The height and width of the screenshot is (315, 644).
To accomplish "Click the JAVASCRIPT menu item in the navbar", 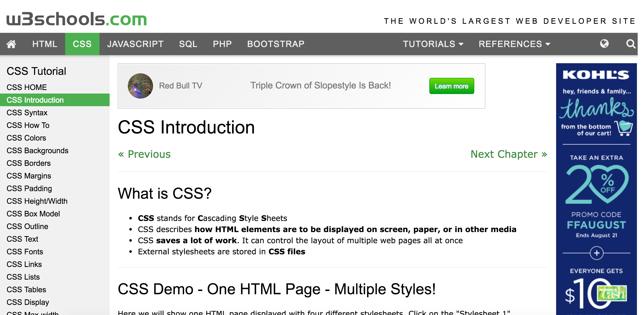I will pyautogui.click(x=135, y=44).
